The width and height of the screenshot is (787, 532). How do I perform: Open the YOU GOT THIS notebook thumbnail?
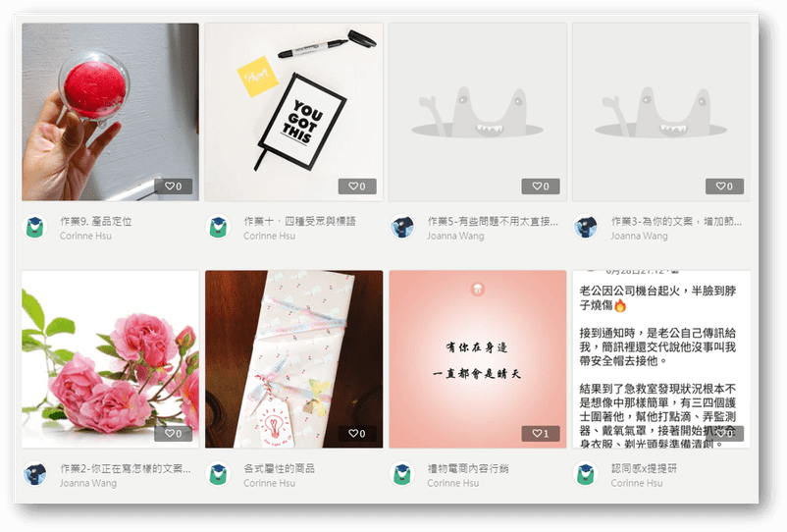294,112
